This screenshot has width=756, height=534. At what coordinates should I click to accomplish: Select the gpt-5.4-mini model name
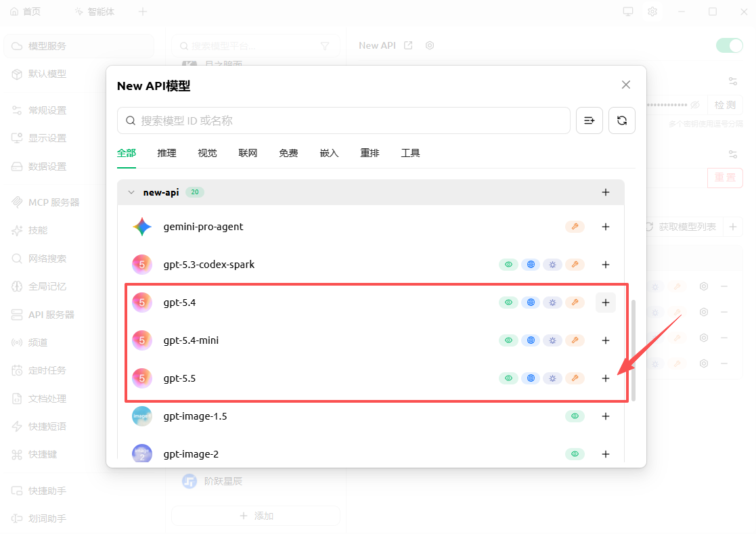click(x=191, y=340)
